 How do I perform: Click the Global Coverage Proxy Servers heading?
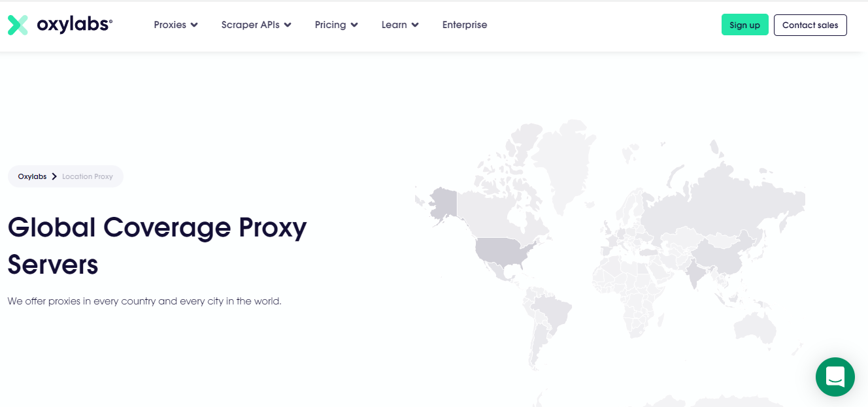tap(157, 246)
